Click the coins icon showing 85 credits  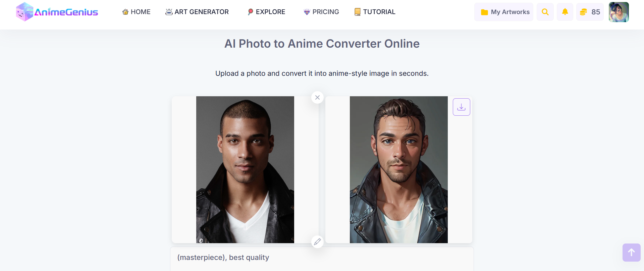(584, 12)
